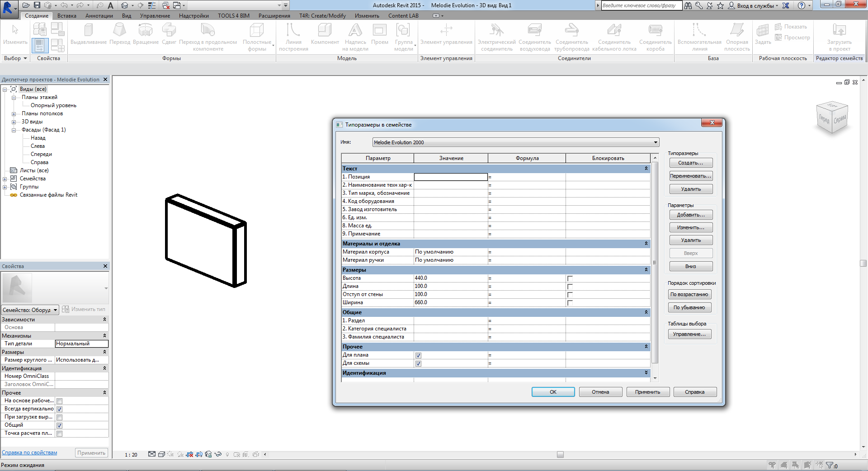Image resolution: width=868 pixels, height=471 pixels.
Task: Open the Revit application menu button
Action: [8, 8]
